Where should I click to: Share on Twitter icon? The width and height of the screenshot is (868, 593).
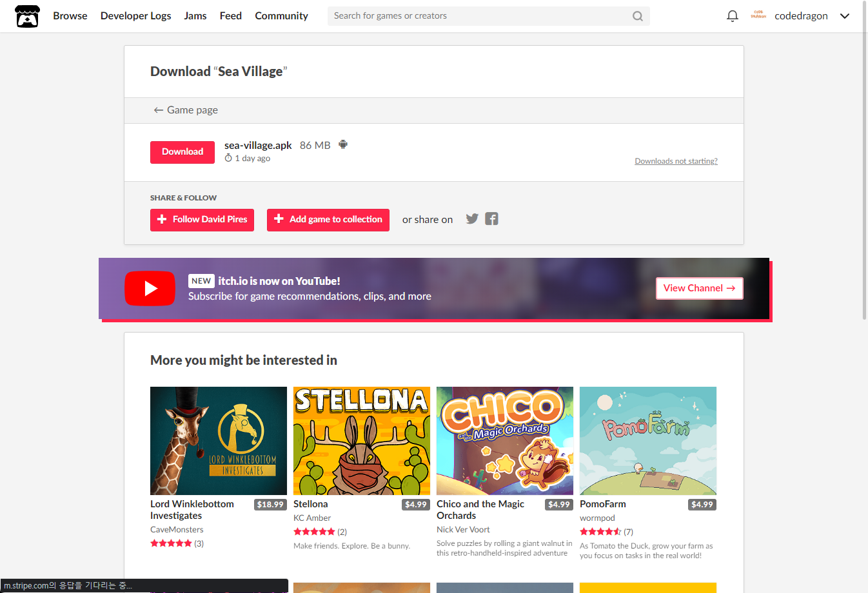pyautogui.click(x=472, y=219)
